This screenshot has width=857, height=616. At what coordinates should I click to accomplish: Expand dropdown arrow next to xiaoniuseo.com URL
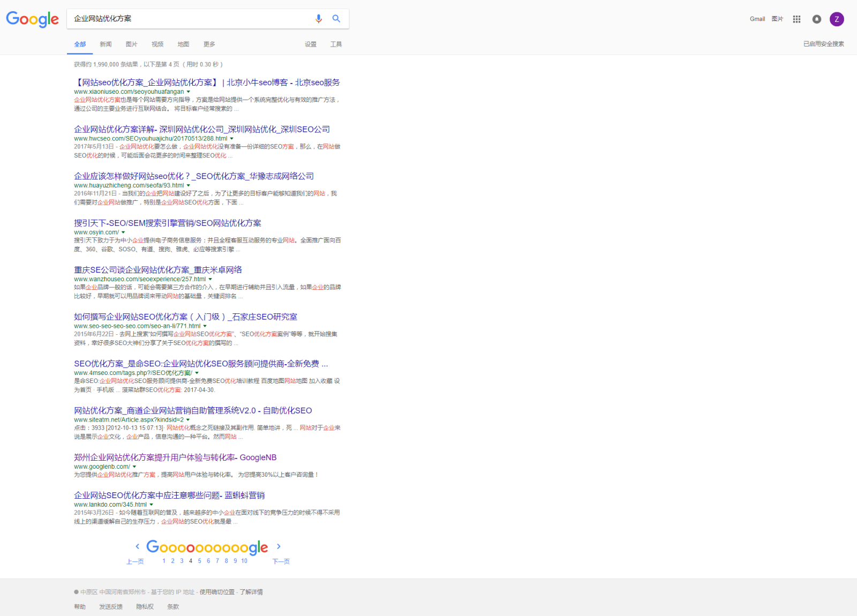[189, 92]
